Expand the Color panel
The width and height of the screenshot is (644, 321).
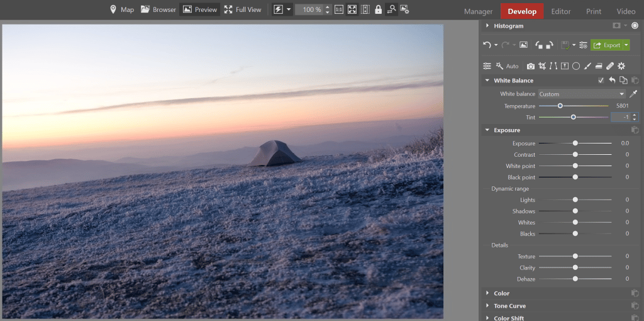[x=501, y=293]
